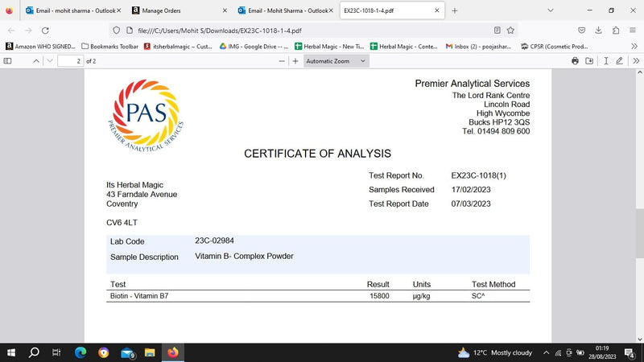The image size is (644, 362).
Task: Open IMG - Google Drive bookmark
Action: pyautogui.click(x=254, y=47)
